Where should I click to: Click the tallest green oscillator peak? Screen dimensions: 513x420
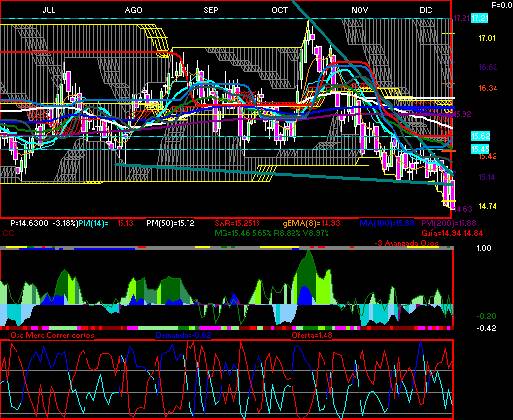coord(308,277)
